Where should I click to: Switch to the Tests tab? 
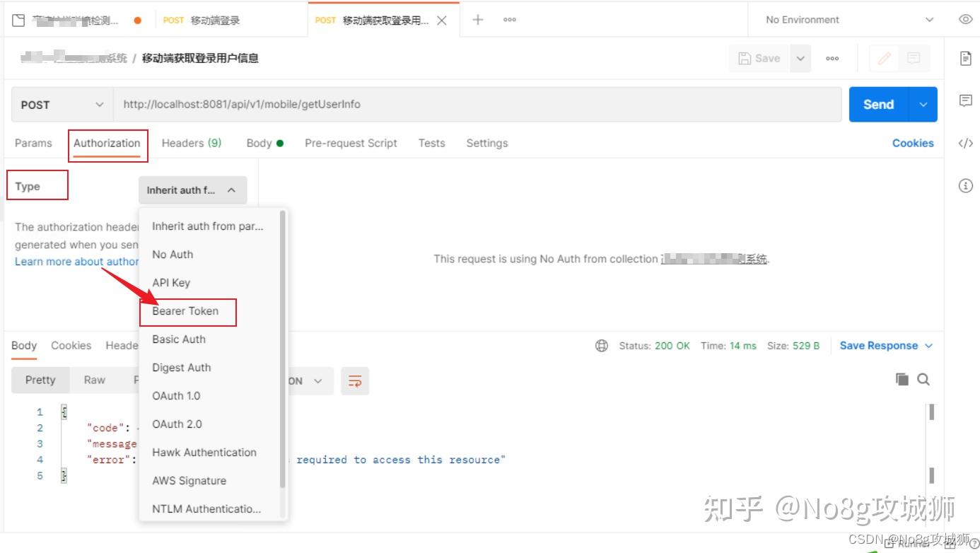tap(431, 143)
